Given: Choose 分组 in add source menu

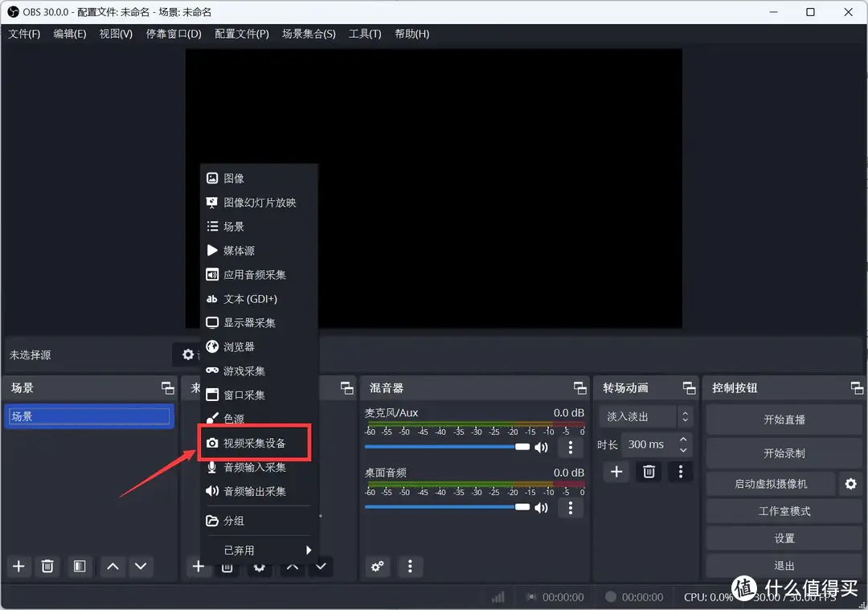Looking at the screenshot, I should (x=259, y=521).
